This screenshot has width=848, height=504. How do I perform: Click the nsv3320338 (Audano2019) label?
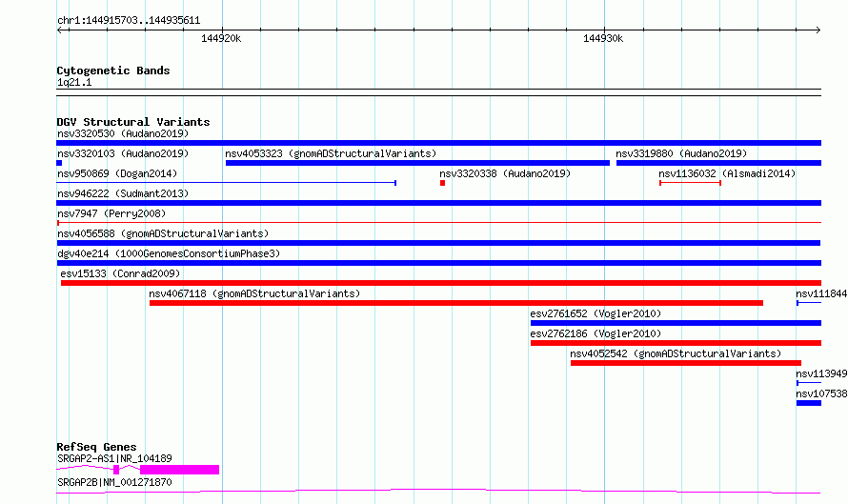click(505, 173)
